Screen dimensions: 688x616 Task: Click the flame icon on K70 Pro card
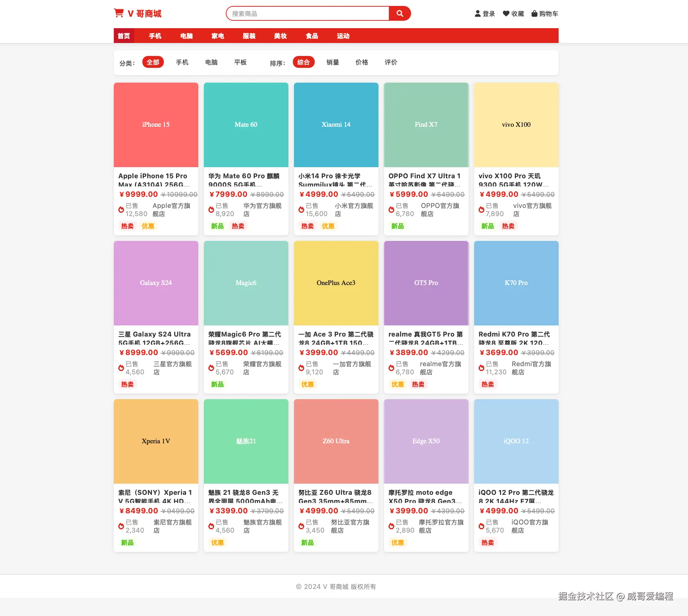[482, 368]
